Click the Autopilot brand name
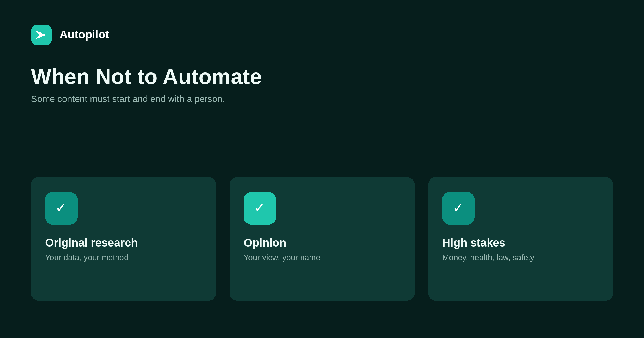 84,35
